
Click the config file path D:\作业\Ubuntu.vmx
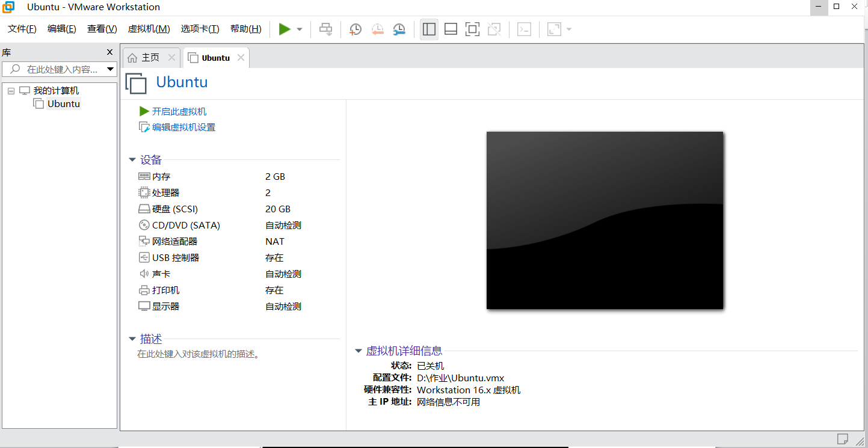tap(461, 378)
